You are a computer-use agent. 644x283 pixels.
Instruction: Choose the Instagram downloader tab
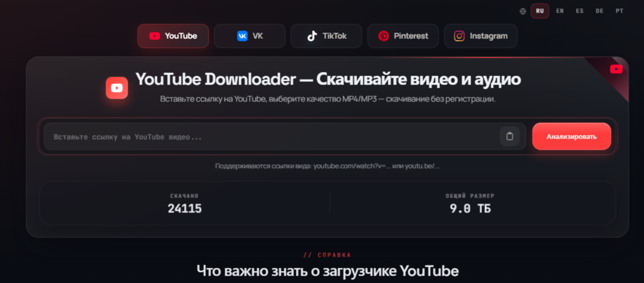[481, 36]
